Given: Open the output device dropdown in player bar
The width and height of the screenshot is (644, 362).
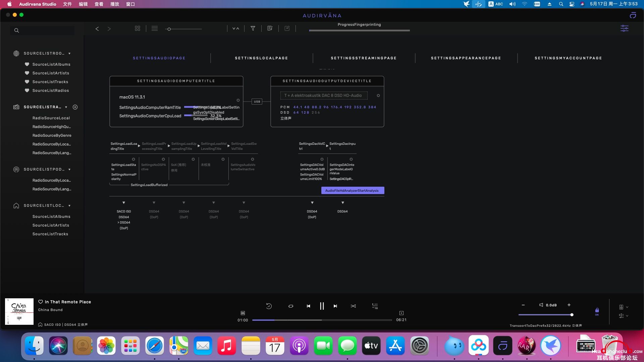Looking at the screenshot, I should (624, 307).
